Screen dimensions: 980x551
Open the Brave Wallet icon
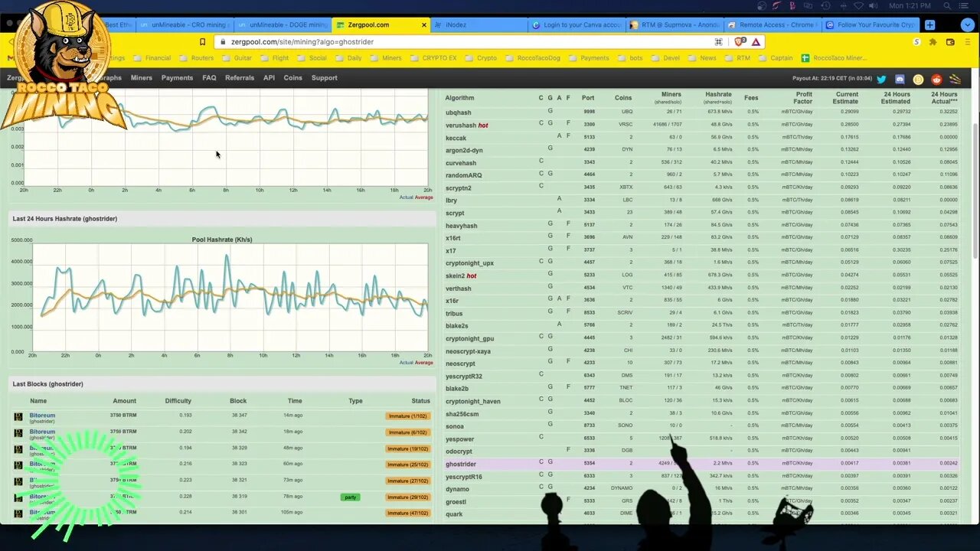click(950, 42)
